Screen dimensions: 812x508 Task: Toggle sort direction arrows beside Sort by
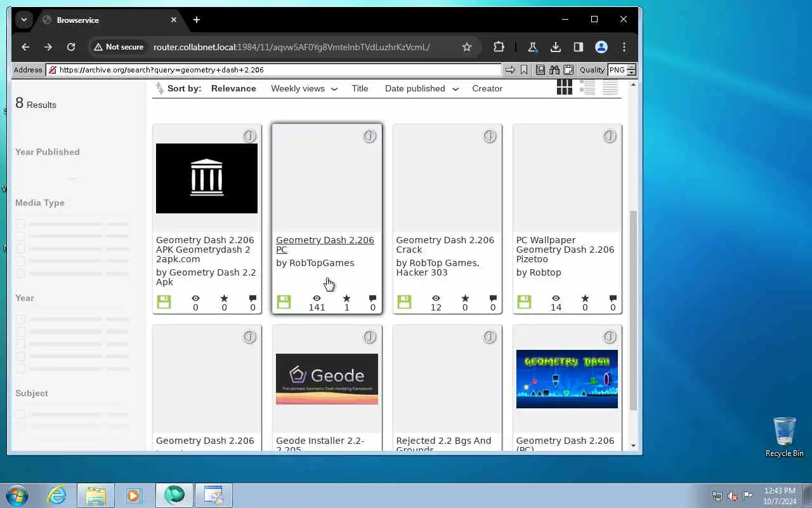[160, 88]
